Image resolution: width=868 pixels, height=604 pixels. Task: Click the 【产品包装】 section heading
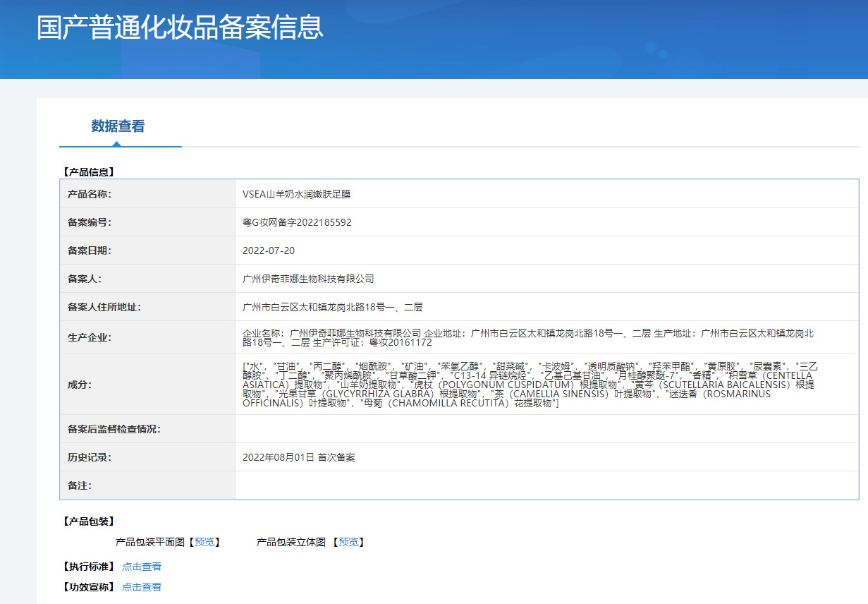click(88, 521)
